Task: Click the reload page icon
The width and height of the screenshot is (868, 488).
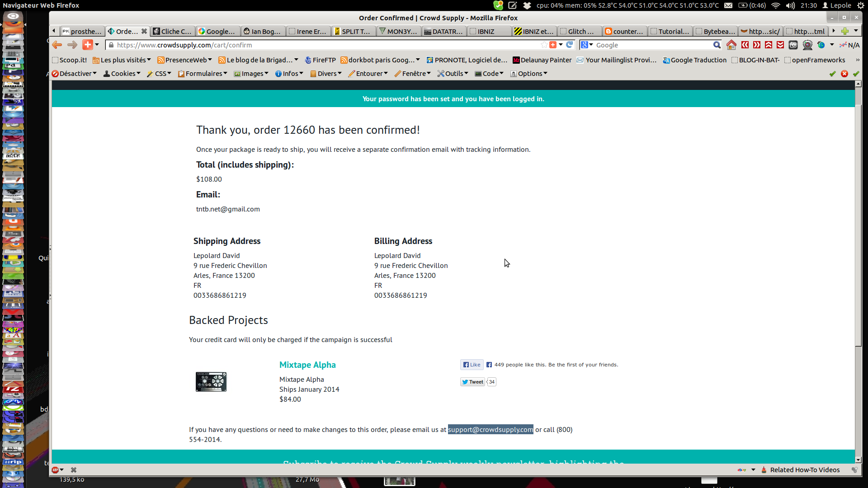Action: click(570, 45)
